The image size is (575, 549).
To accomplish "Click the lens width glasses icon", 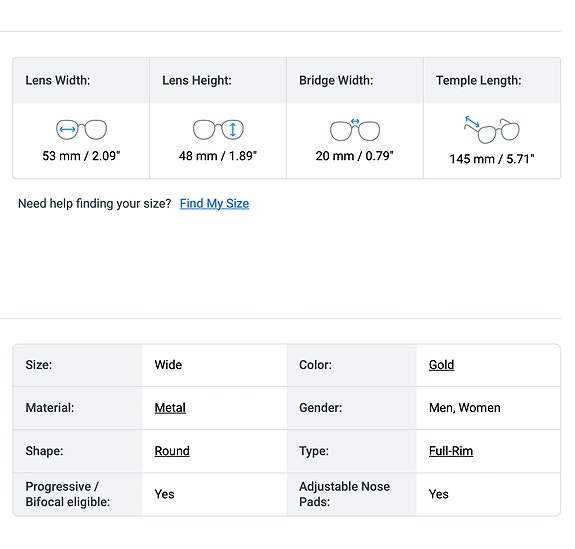I will click(x=81, y=129).
